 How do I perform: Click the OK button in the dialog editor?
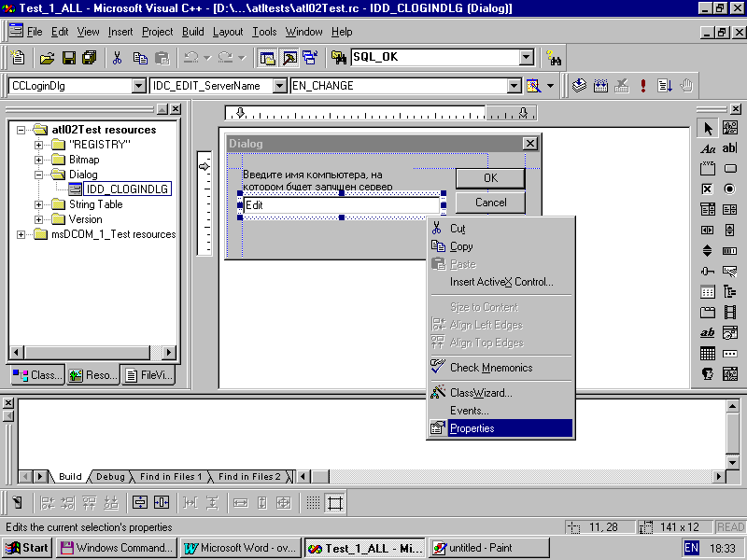491,178
